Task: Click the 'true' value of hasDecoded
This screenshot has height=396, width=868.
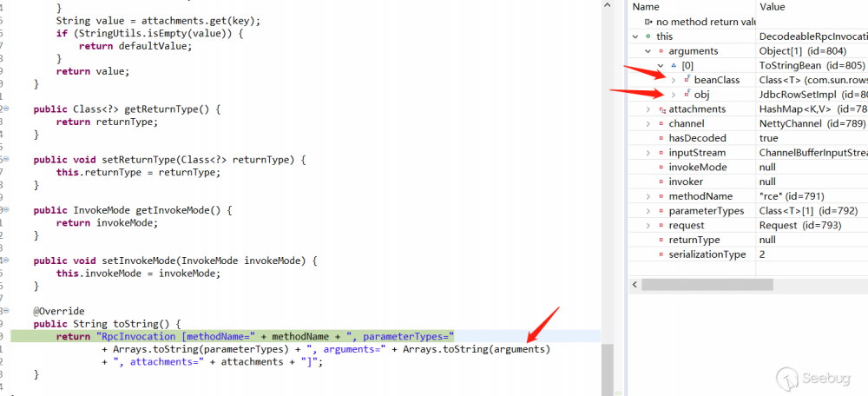Action: [769, 138]
